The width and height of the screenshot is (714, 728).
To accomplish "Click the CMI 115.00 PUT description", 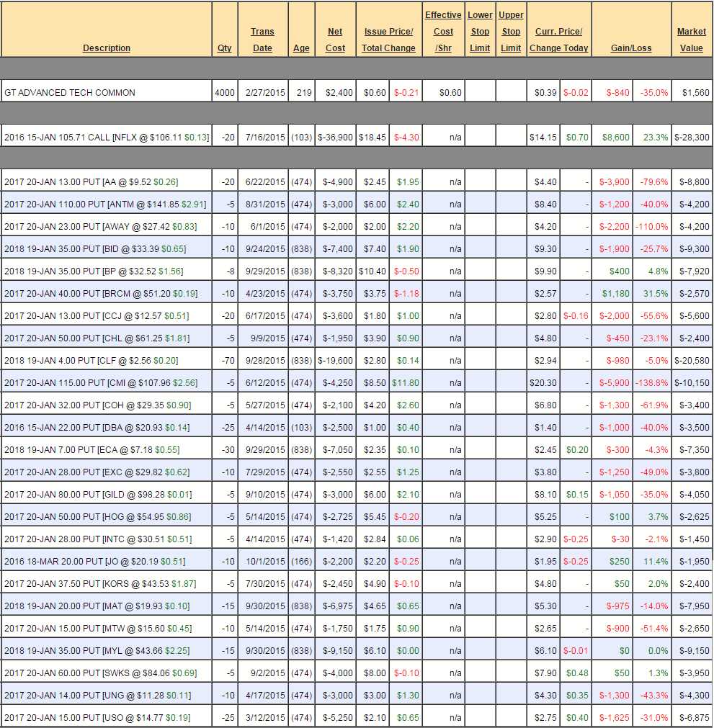I will click(97, 383).
